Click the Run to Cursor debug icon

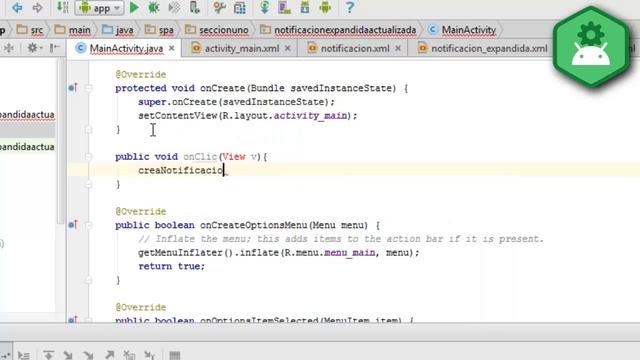[x=149, y=355]
